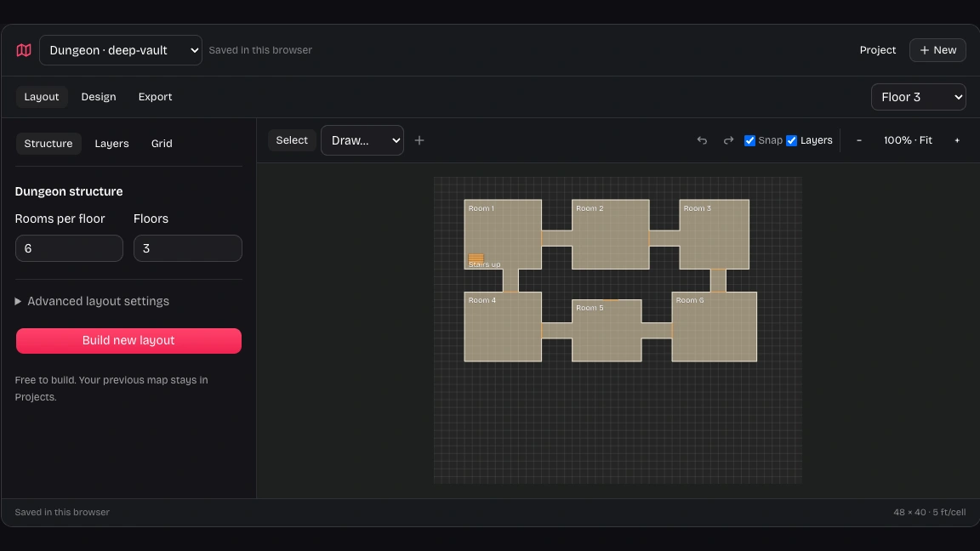Click the undo arrow icon

pos(702,140)
